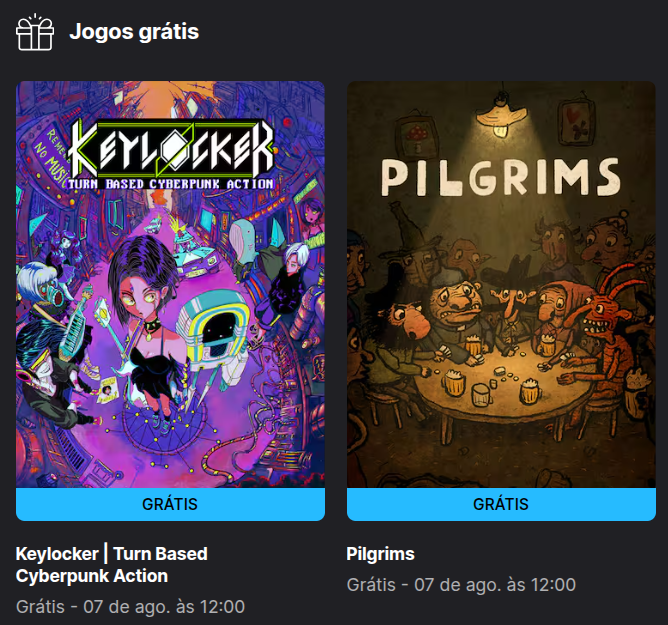Open the Keylocker game cover art
This screenshot has width=668, height=625.
point(170,284)
